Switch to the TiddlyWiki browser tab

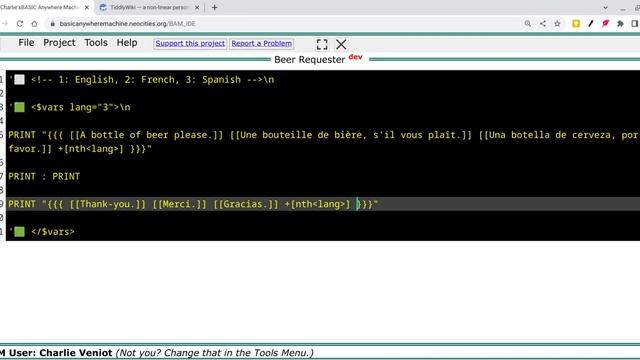(x=149, y=7)
